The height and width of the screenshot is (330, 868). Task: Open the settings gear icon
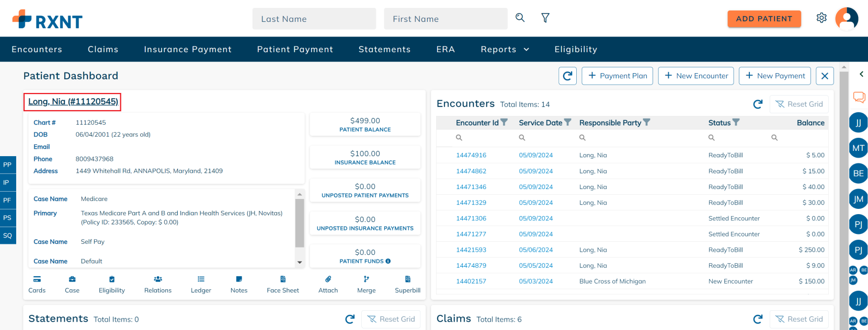(821, 18)
